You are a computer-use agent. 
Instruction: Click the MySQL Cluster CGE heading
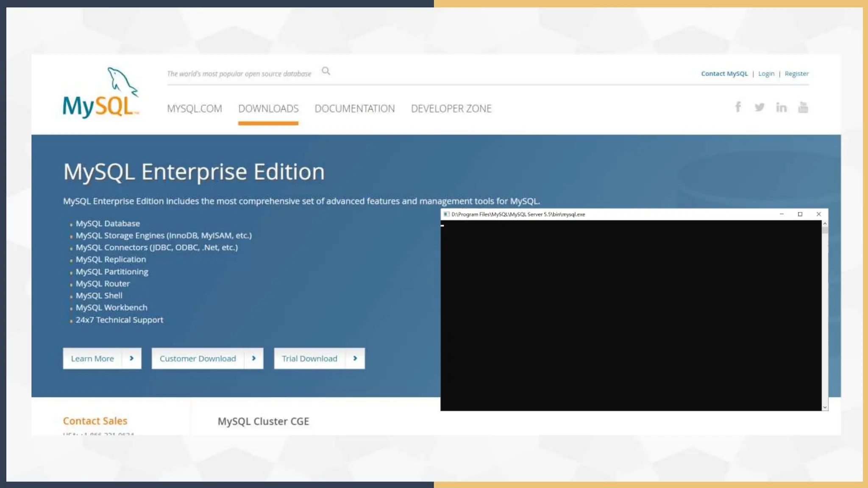(x=263, y=421)
